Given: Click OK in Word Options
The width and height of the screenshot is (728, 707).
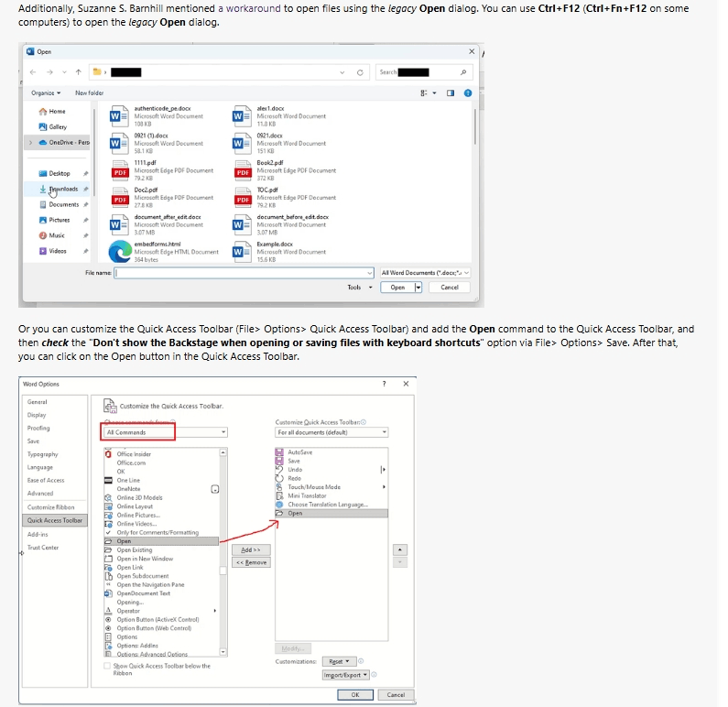Looking at the screenshot, I should pyautogui.click(x=355, y=695).
